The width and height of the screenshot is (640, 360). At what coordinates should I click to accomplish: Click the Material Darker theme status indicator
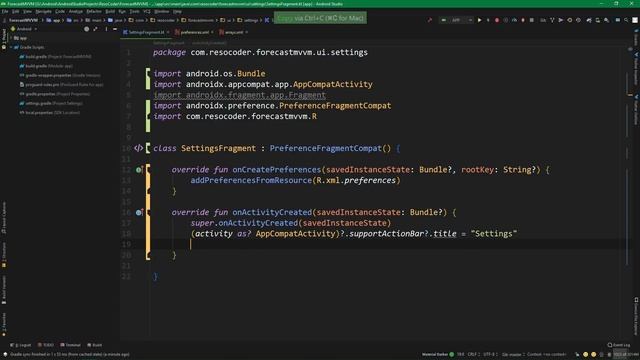pos(438,354)
